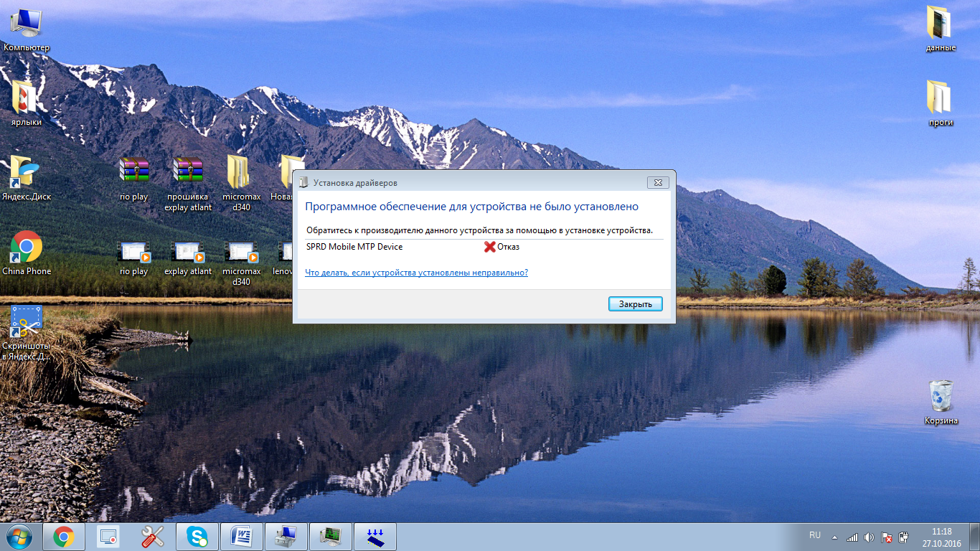Select the Скриншоты в Яндекс.Диске shortcut
This screenshot has width=980, height=551.
click(27, 332)
